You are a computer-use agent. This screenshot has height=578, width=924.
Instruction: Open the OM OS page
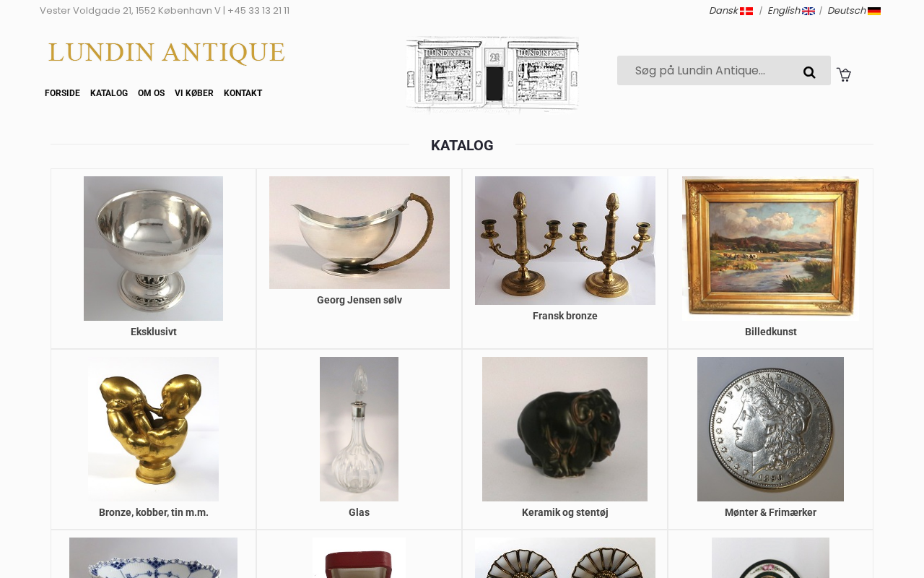pos(151,93)
